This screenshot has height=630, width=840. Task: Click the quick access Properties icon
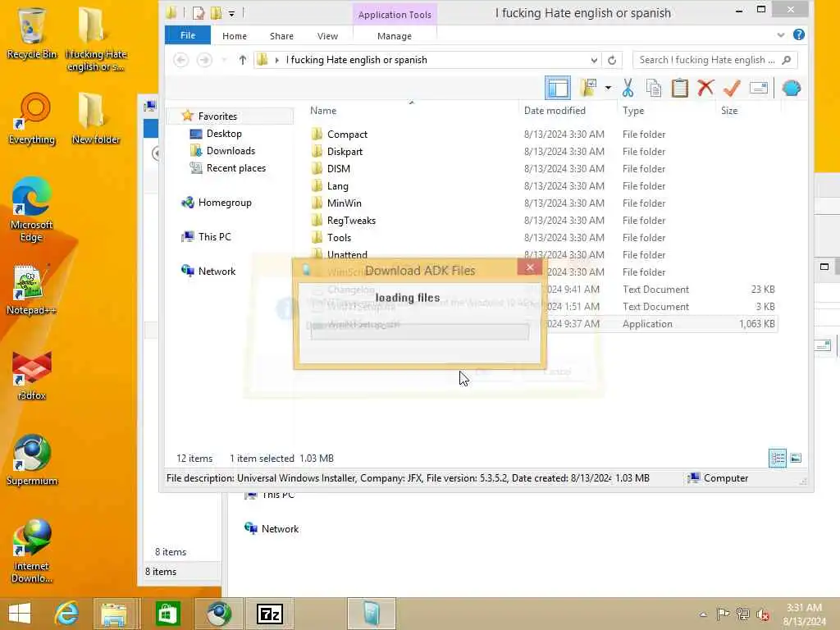tap(199, 12)
